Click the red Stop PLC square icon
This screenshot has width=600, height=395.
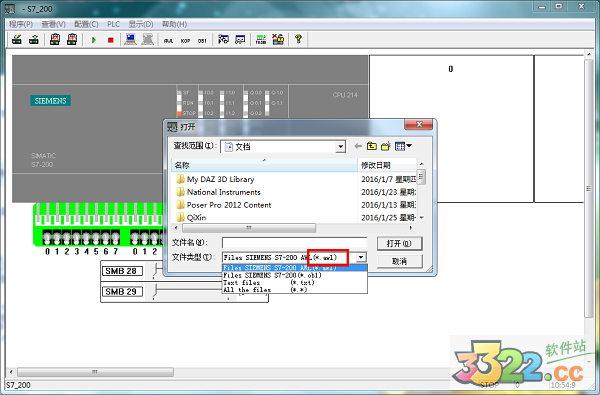click(111, 40)
